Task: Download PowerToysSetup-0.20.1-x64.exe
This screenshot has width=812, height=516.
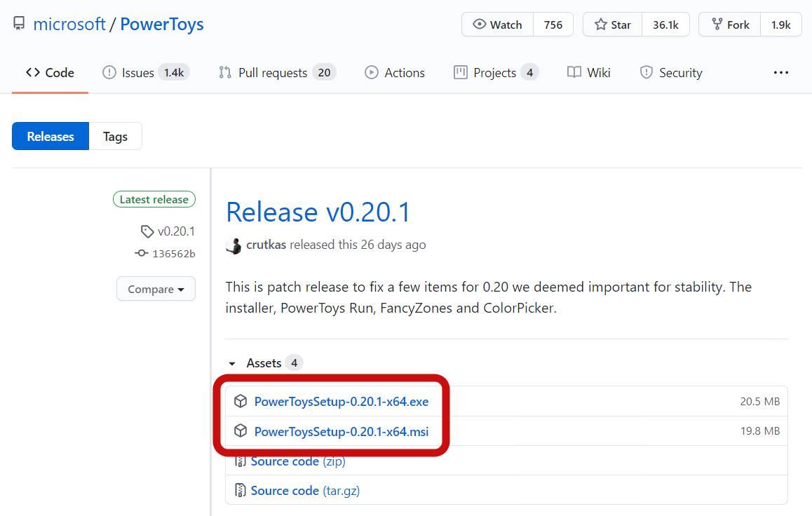Action: [341, 402]
